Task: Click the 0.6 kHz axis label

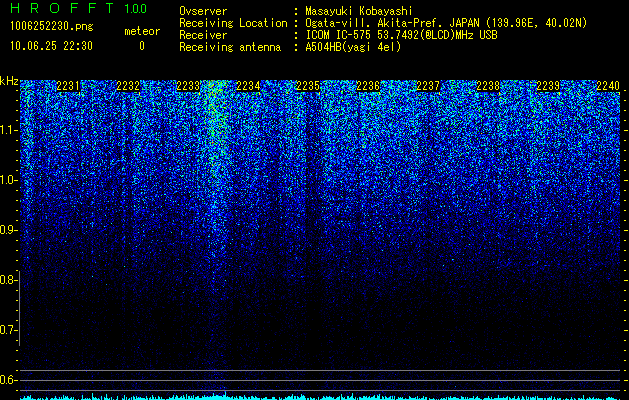Action: click(7, 380)
